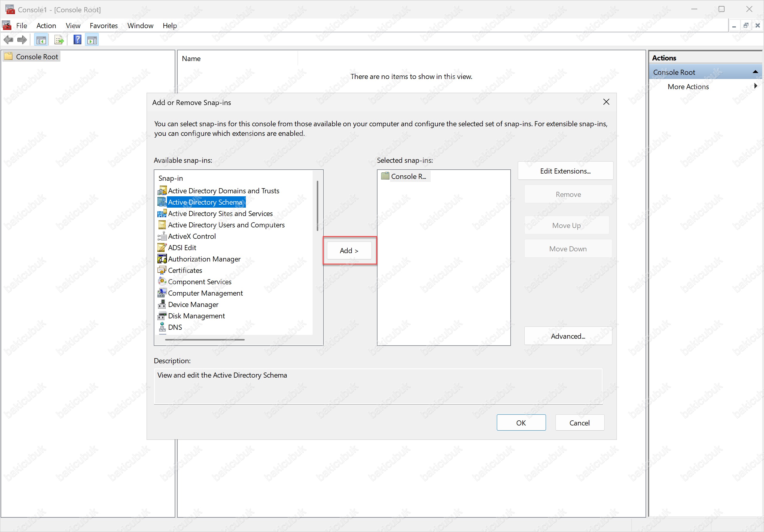Click the Active Directory Domains and Trusts icon
This screenshot has height=532, width=764.
coord(162,191)
